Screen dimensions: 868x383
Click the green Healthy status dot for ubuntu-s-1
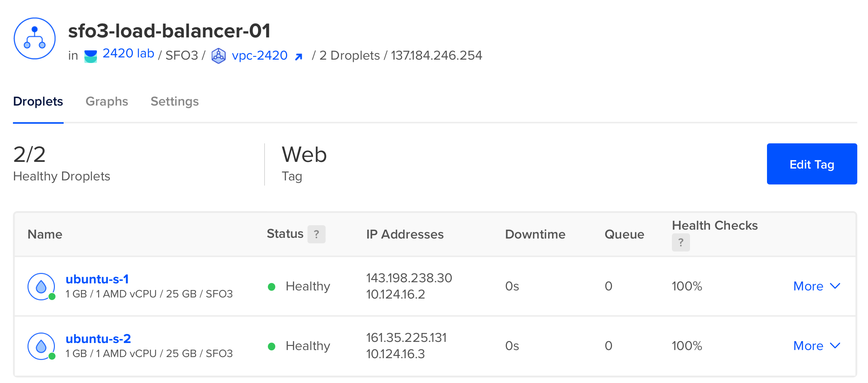point(272,286)
